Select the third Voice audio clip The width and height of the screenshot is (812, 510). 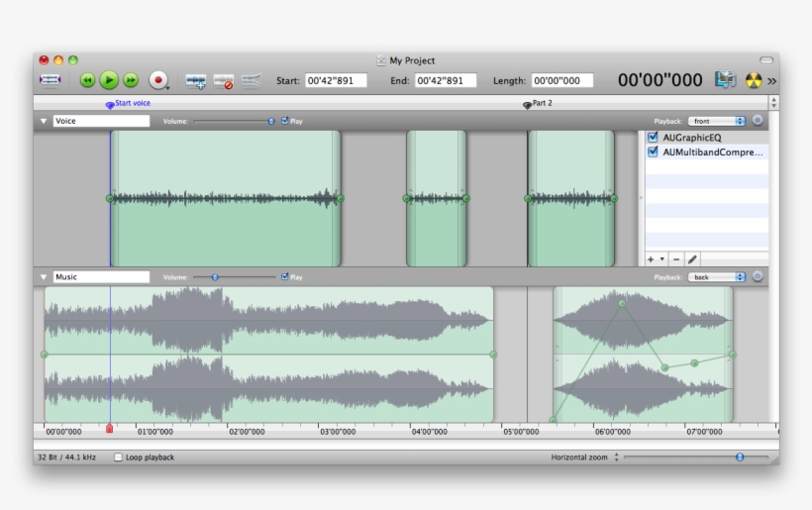tap(571, 198)
